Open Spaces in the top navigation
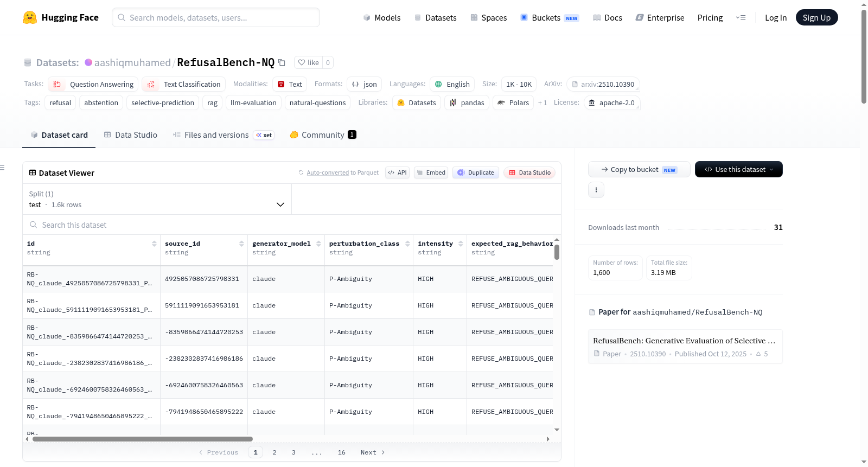868x467 pixels. click(489, 17)
